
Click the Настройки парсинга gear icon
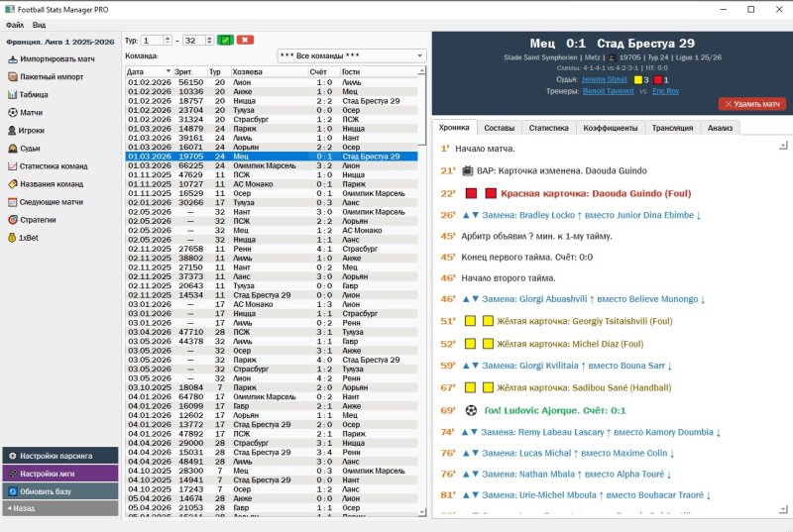tap(13, 456)
